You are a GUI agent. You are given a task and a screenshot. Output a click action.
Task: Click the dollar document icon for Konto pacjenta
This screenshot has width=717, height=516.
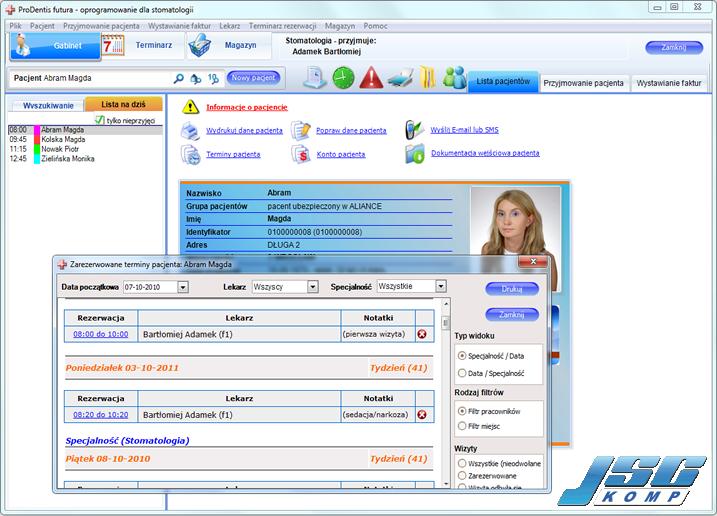(x=301, y=155)
